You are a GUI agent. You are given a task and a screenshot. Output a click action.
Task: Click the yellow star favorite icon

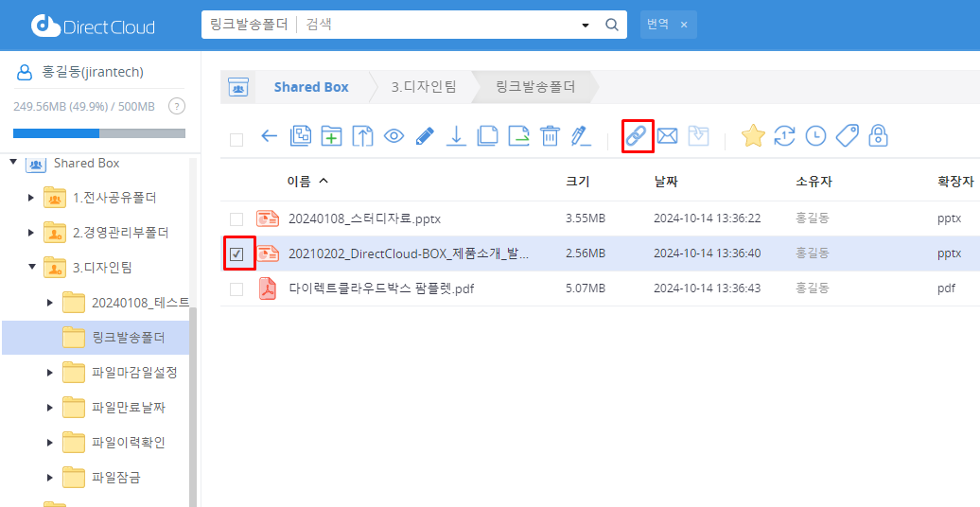click(x=753, y=136)
